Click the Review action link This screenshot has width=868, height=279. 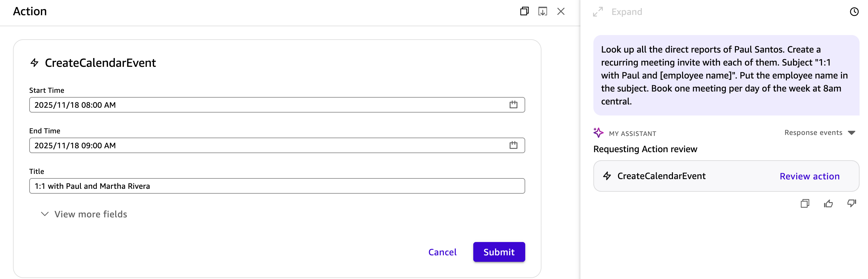point(809,176)
